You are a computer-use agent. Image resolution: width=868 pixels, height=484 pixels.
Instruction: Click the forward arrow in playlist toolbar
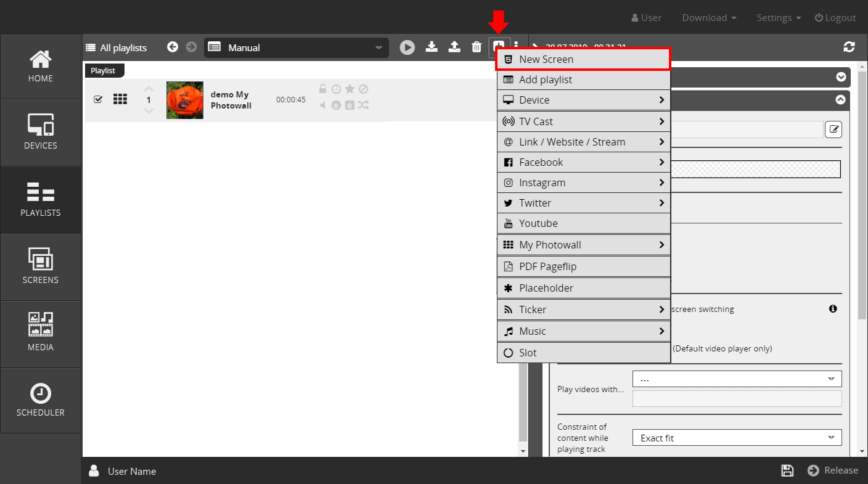click(x=191, y=47)
